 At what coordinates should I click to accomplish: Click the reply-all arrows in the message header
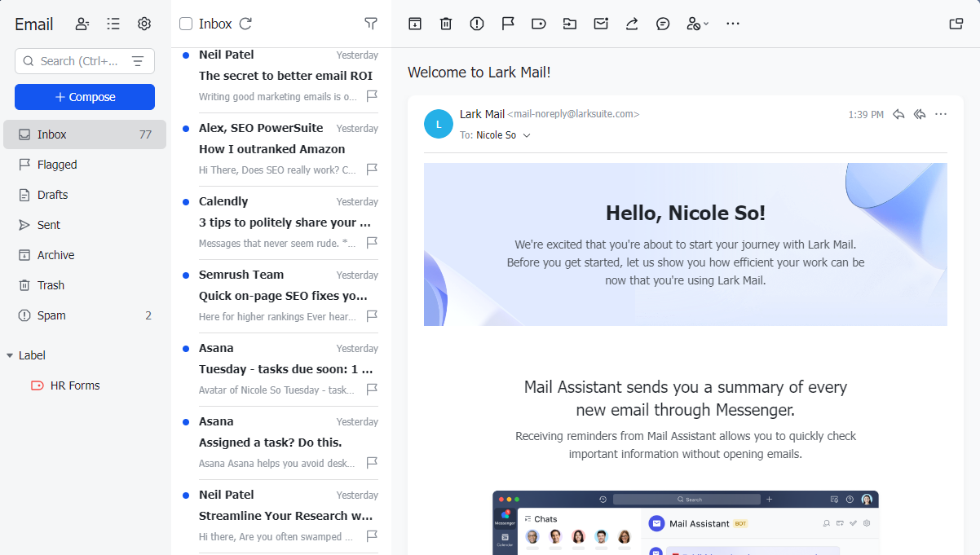(x=920, y=114)
